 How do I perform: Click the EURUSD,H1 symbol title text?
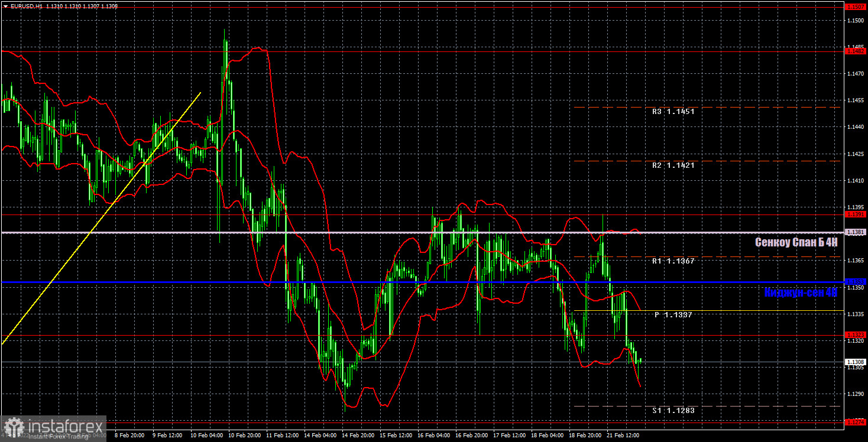[x=26, y=5]
